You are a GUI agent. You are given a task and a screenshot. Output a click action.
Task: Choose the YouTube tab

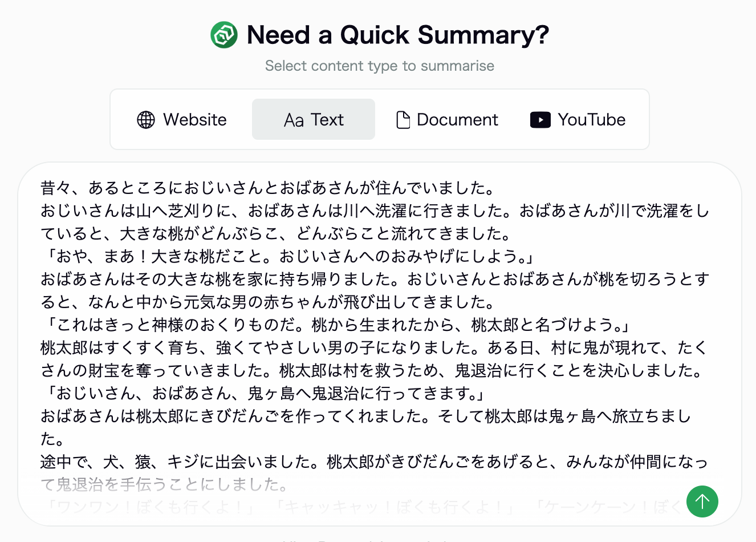[x=578, y=120]
